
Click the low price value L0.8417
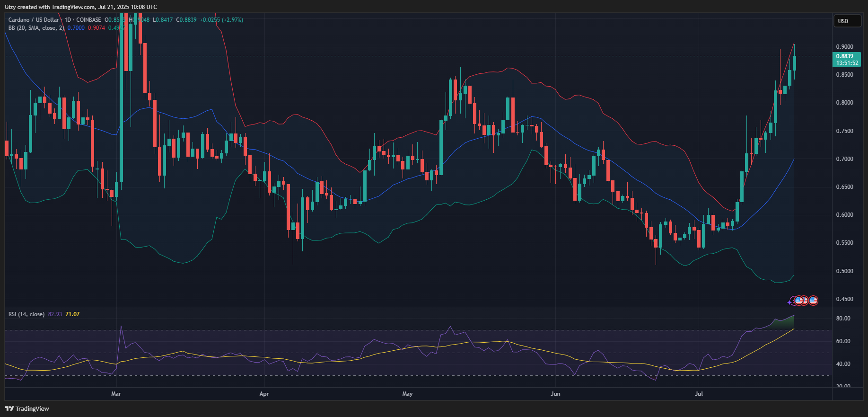tap(163, 20)
